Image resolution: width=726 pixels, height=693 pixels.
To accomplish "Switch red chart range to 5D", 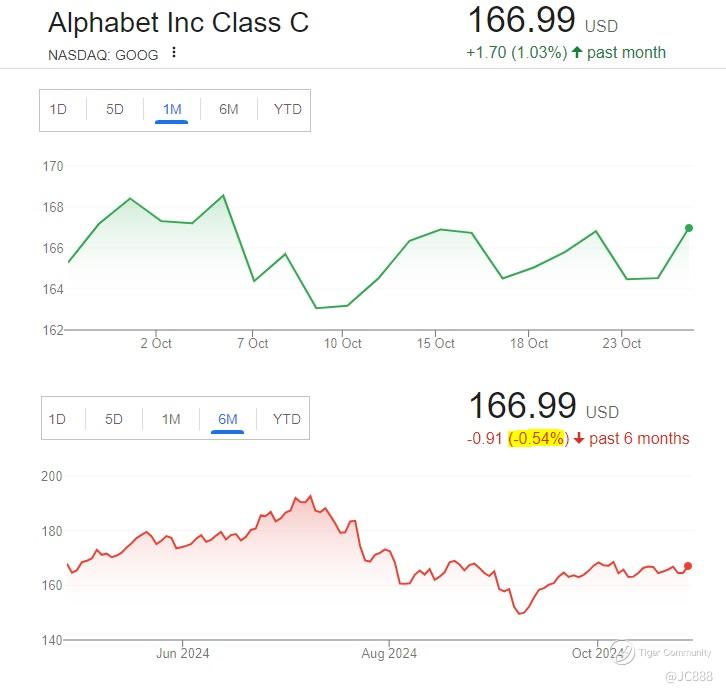I will coord(114,418).
